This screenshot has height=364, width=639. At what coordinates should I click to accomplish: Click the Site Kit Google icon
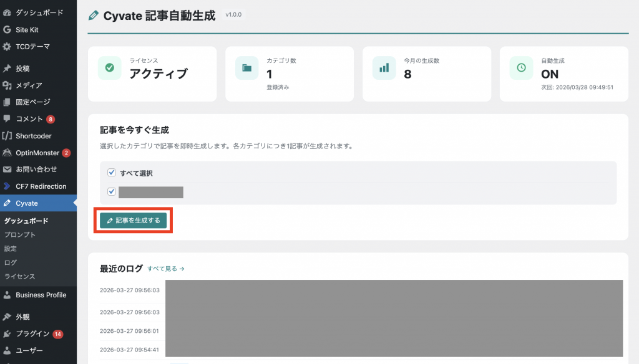pyautogui.click(x=7, y=29)
